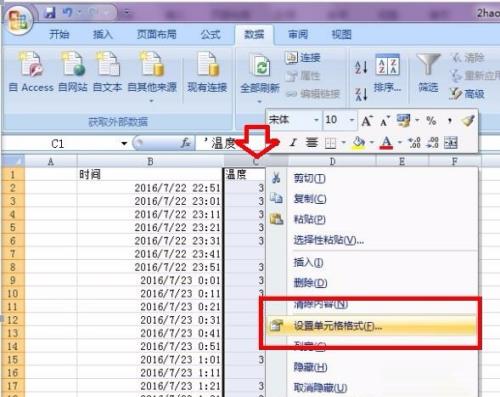Click cell 2016/7/22 23:41

click(x=150, y=254)
